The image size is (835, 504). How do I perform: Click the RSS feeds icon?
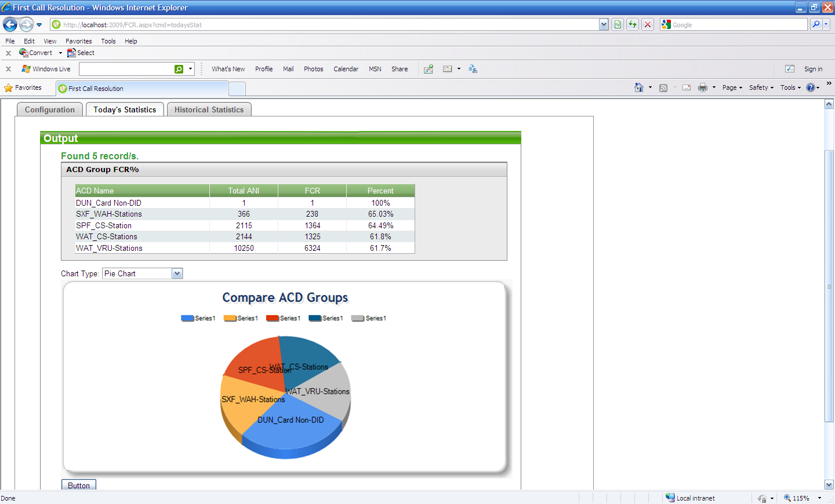coord(663,88)
